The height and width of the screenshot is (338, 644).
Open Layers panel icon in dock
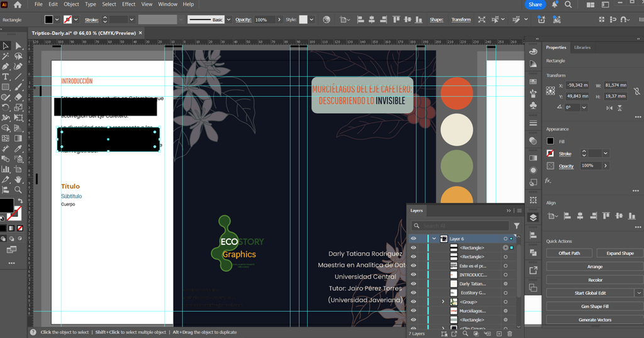(533, 217)
